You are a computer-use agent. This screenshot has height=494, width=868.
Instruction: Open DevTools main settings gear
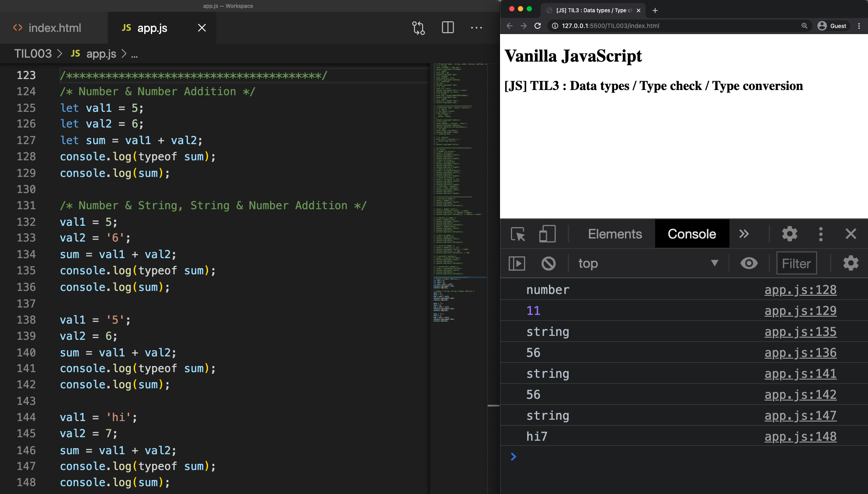point(789,234)
